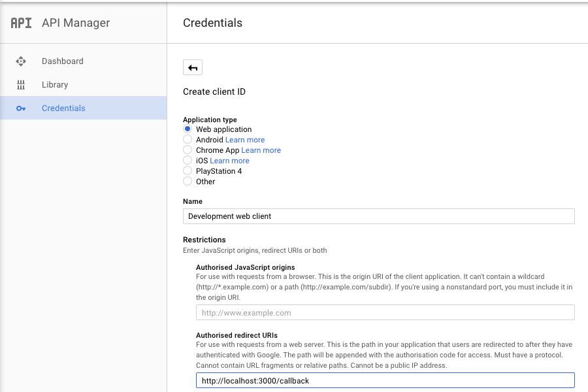Screen dimensions: 588x392
Task: Click the redirect URI field with localhost callback
Action: point(385,381)
